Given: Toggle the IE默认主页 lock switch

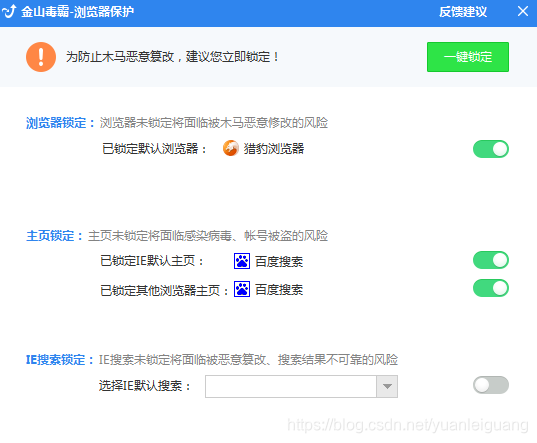Looking at the screenshot, I should tap(491, 260).
